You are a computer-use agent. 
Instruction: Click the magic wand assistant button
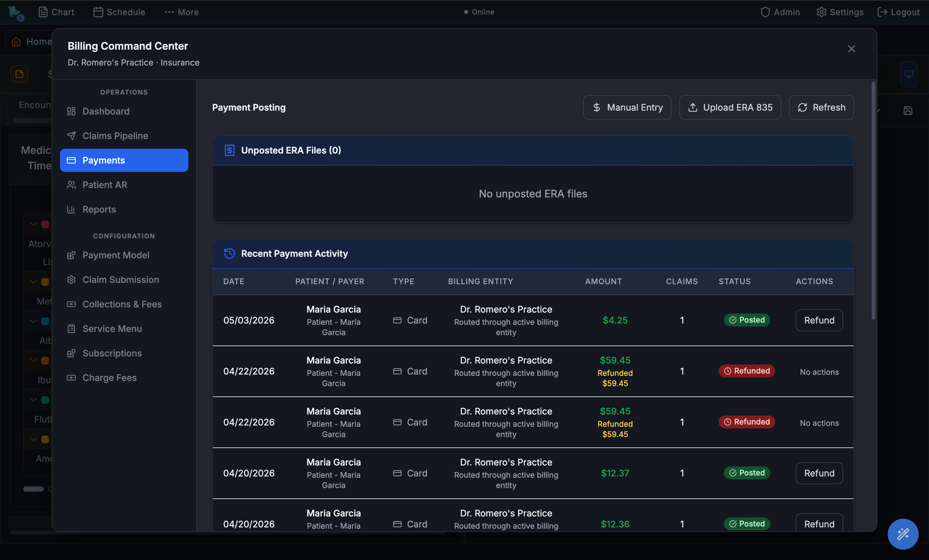(x=903, y=534)
